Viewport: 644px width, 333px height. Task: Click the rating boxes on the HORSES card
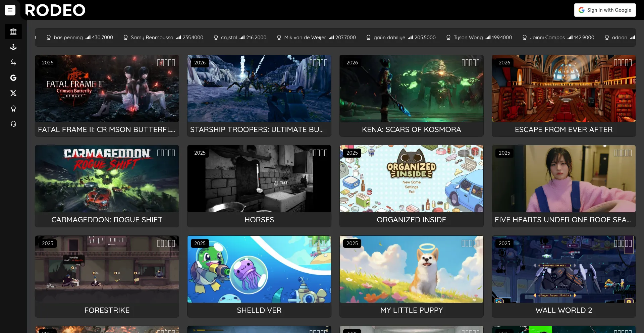tap(318, 153)
